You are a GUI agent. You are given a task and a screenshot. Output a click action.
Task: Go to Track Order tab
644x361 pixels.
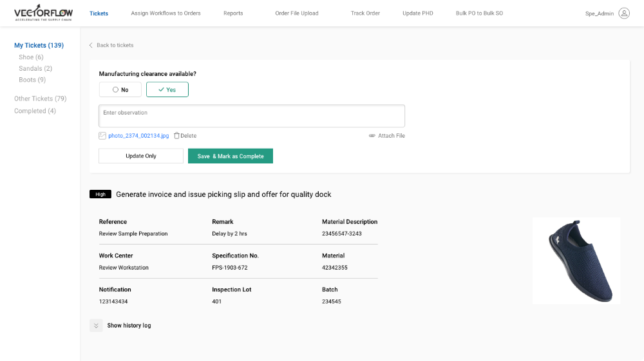pyautogui.click(x=365, y=14)
